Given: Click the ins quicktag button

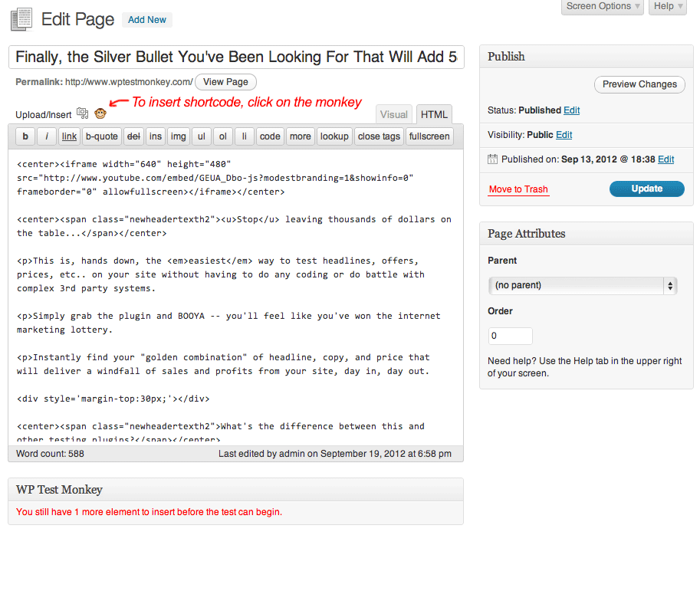Looking at the screenshot, I should (156, 136).
